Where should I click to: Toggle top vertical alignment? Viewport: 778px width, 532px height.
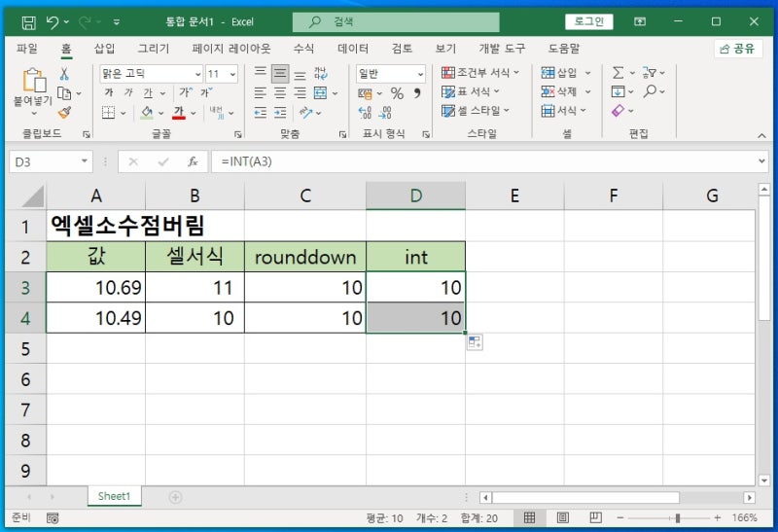pos(261,74)
